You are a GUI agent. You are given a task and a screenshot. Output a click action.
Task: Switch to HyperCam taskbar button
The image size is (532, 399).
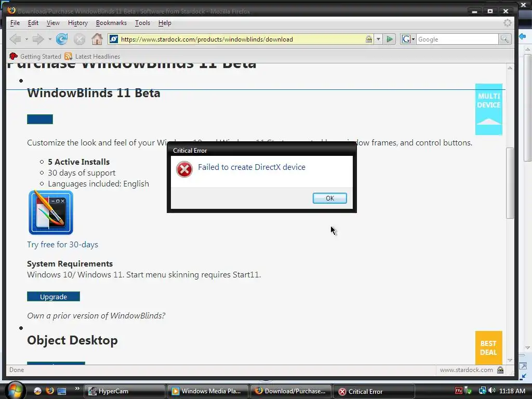point(124,391)
